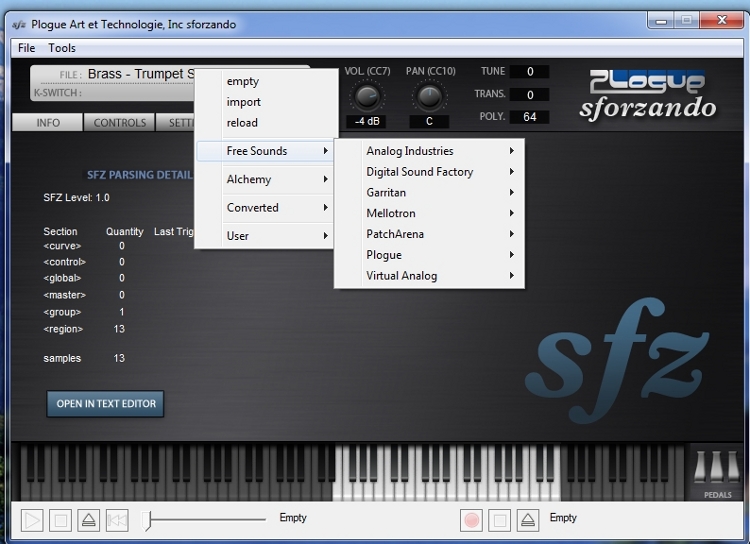The height and width of the screenshot is (544, 750).
Task: Click the MIDI player 'Empty' label
Action: (293, 518)
